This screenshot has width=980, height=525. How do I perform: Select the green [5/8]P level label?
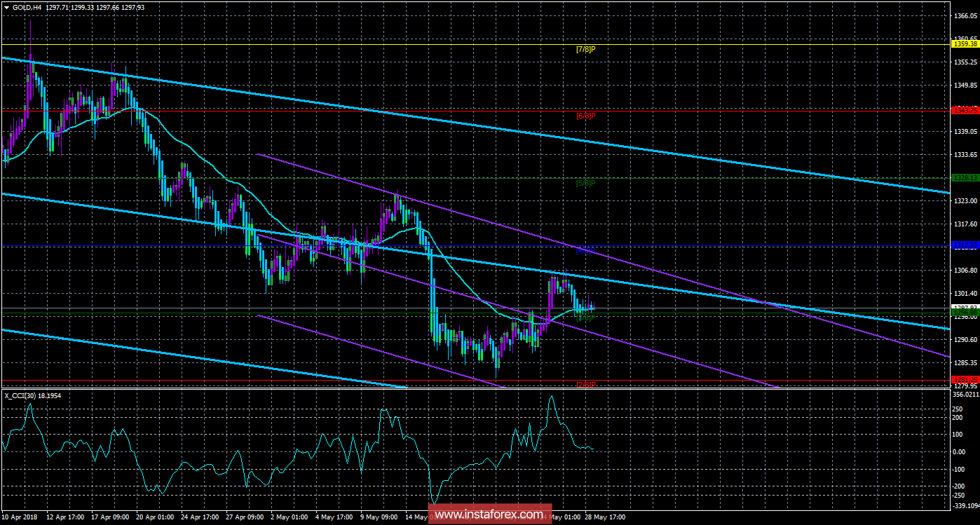[585, 183]
